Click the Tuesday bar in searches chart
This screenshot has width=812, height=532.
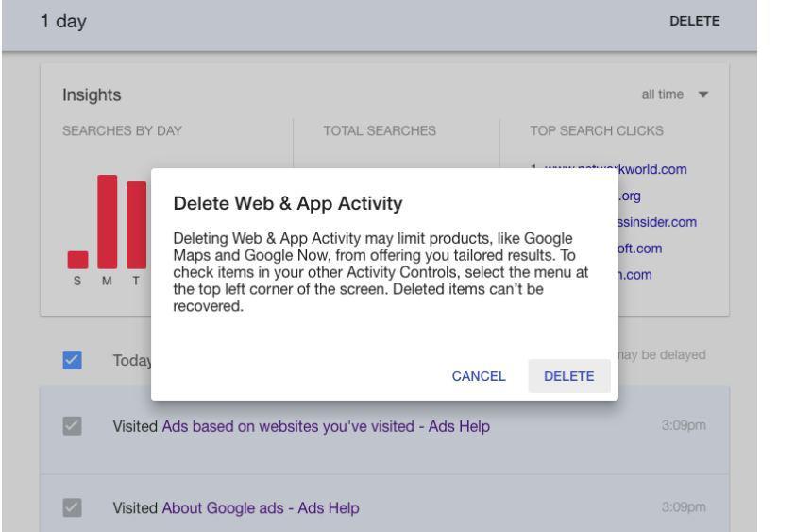click(x=137, y=225)
